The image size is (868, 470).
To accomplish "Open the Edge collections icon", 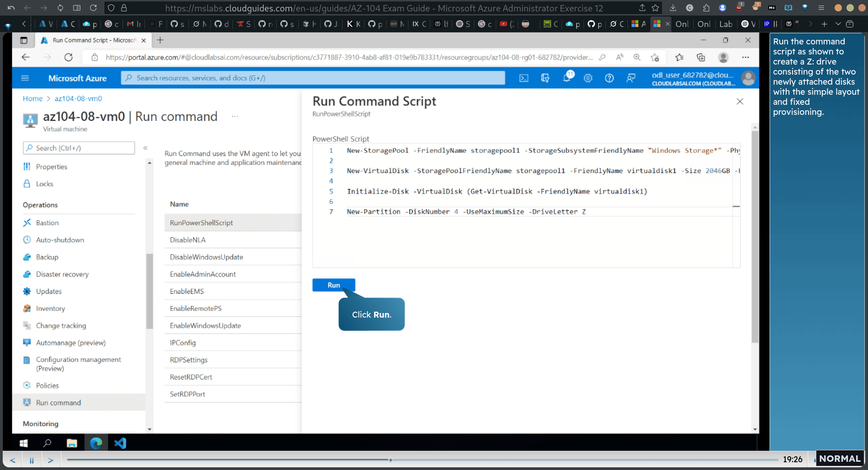I will point(701,57).
